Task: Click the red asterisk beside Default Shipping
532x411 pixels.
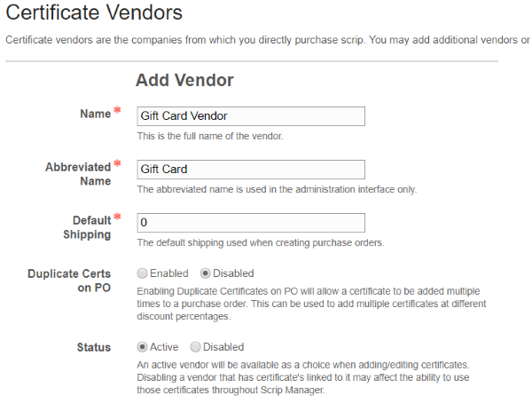Action: (x=117, y=217)
